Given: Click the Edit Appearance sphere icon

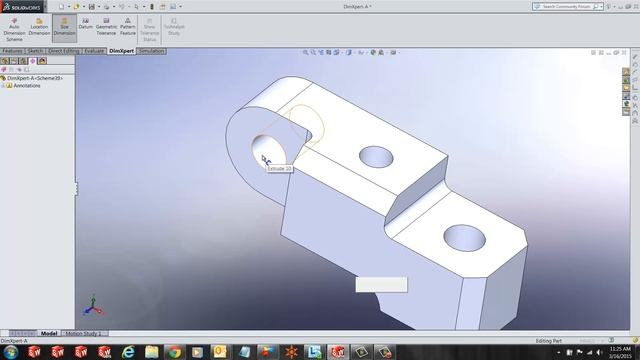Looking at the screenshot, I should pyautogui.click(x=373, y=52).
